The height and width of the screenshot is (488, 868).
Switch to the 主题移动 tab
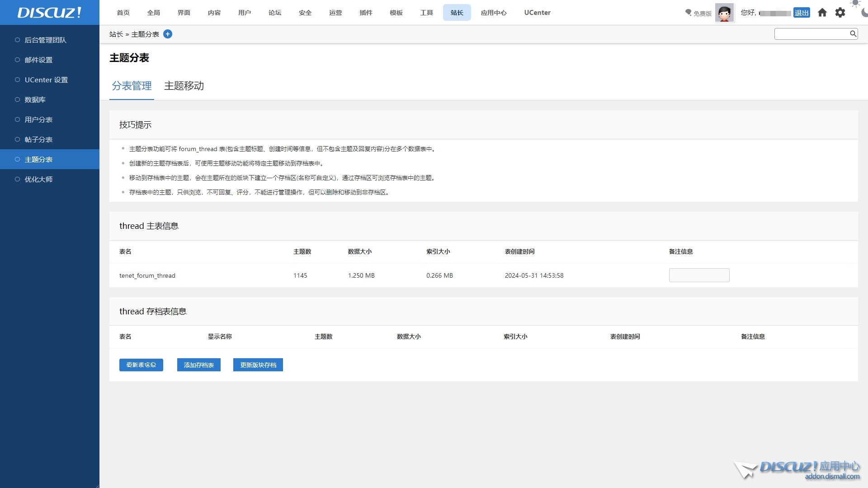tap(184, 86)
